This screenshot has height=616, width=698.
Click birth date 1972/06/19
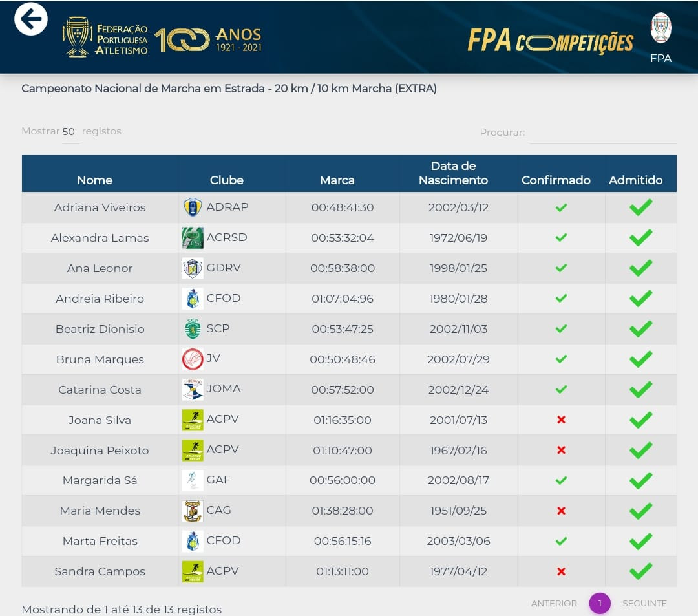coord(458,238)
